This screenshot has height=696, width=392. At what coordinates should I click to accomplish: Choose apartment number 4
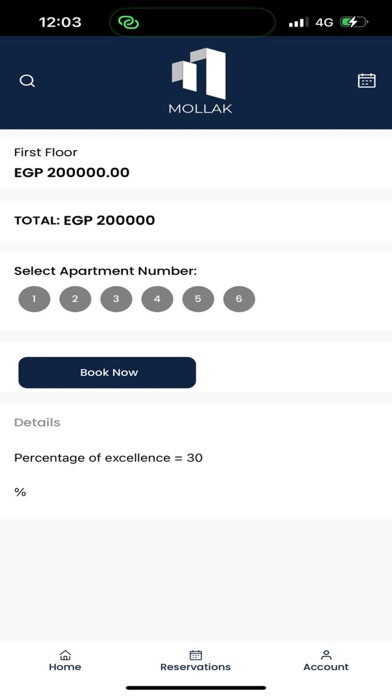(x=157, y=299)
